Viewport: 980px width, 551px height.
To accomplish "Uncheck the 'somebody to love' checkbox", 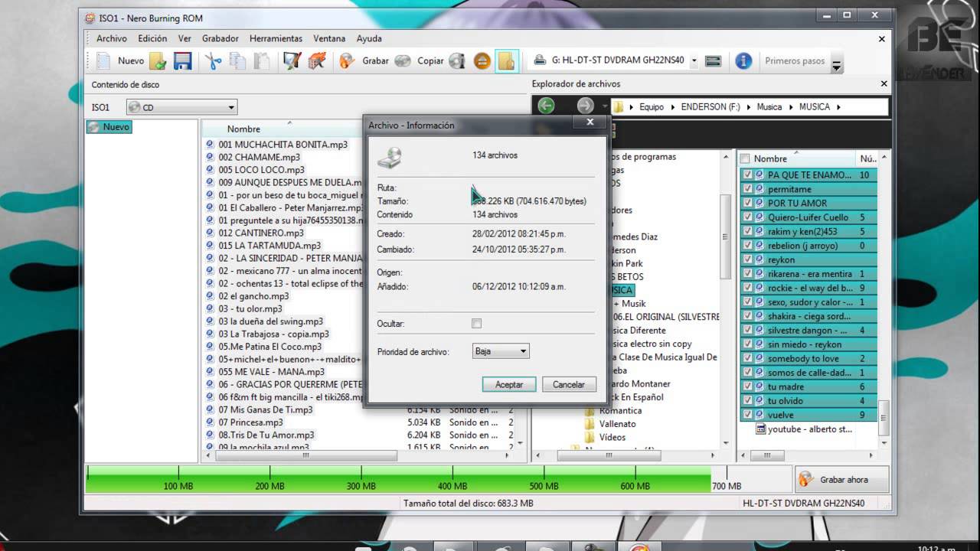I will click(x=747, y=358).
